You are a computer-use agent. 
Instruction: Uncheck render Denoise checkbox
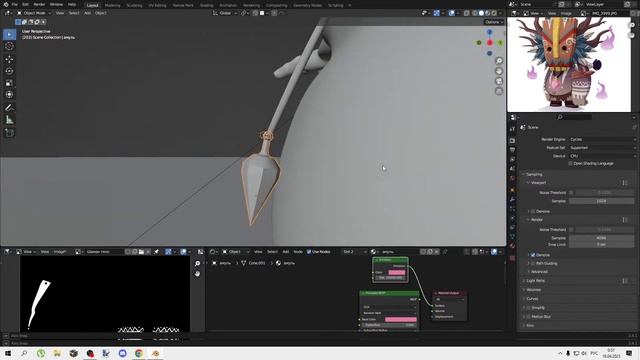[x=533, y=255]
